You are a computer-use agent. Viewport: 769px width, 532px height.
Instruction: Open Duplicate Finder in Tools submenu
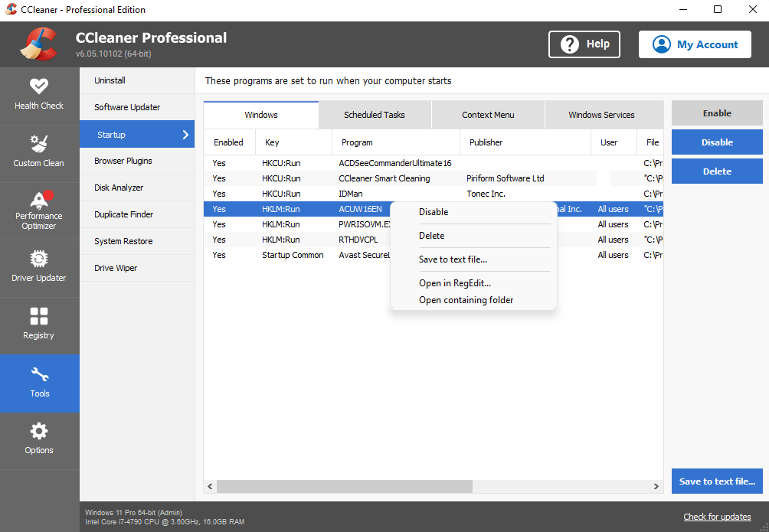point(137,214)
